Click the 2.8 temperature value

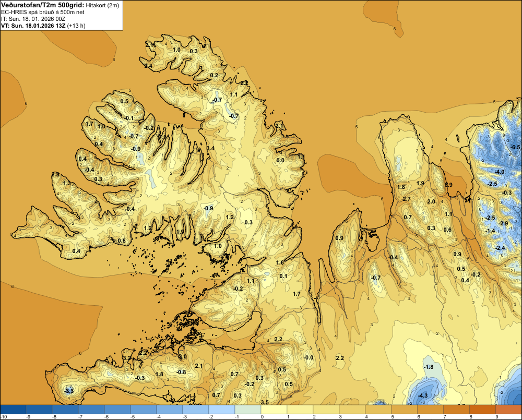[x=56, y=174]
